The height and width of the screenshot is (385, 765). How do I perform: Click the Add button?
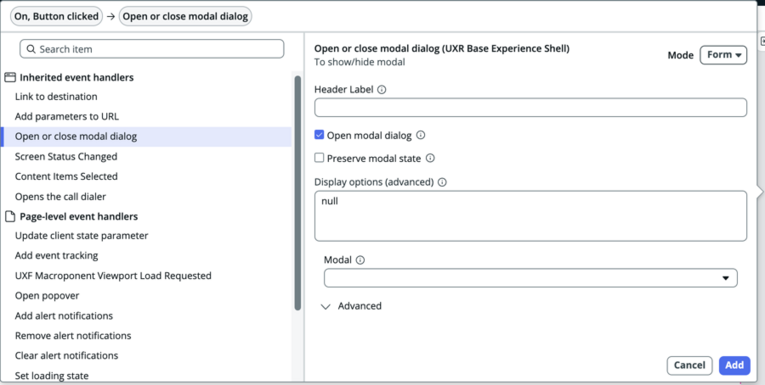click(734, 365)
